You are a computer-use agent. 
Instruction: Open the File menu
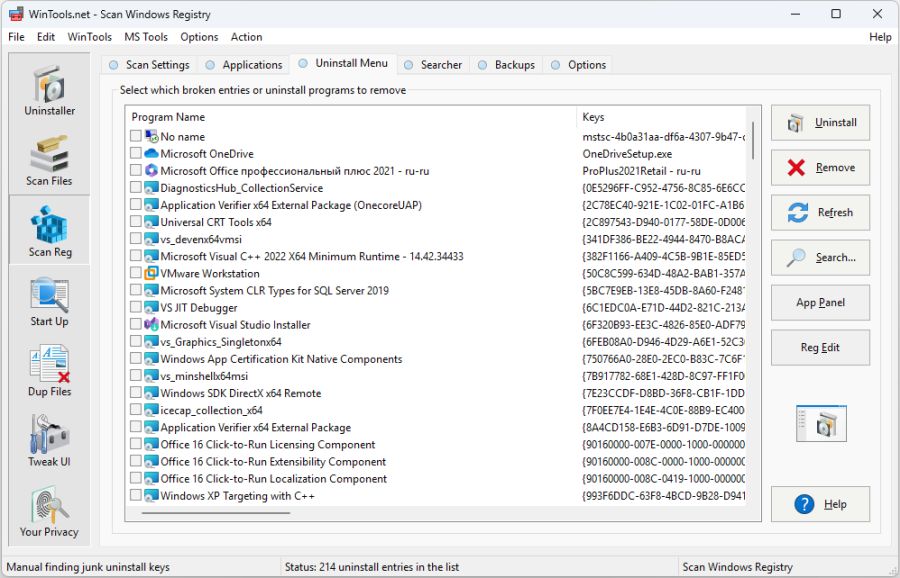[16, 37]
